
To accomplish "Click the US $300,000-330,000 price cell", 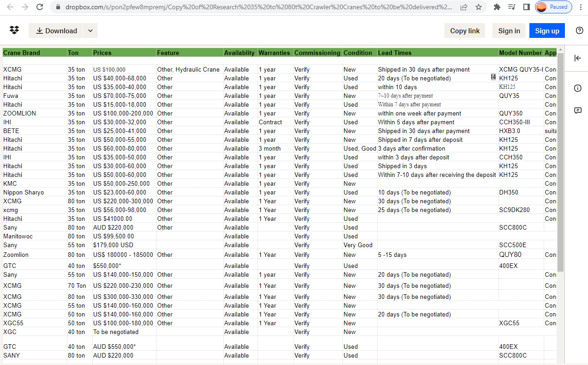I will [x=123, y=297].
